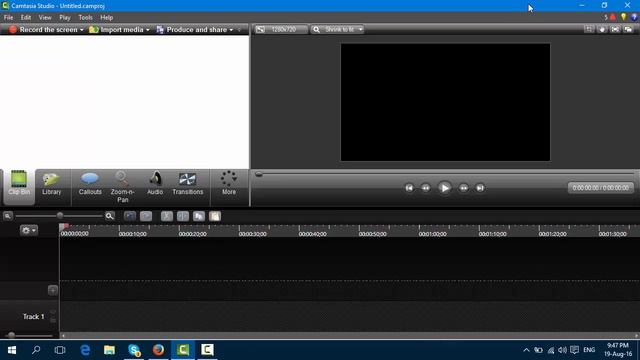Expand Produce and share dropdown arrow

tap(231, 30)
